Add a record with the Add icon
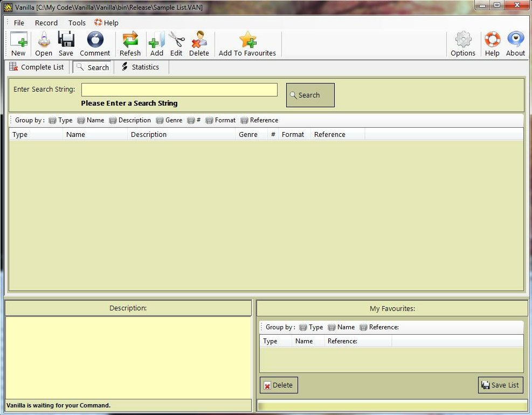The width and height of the screenshot is (532, 415). coord(157,40)
